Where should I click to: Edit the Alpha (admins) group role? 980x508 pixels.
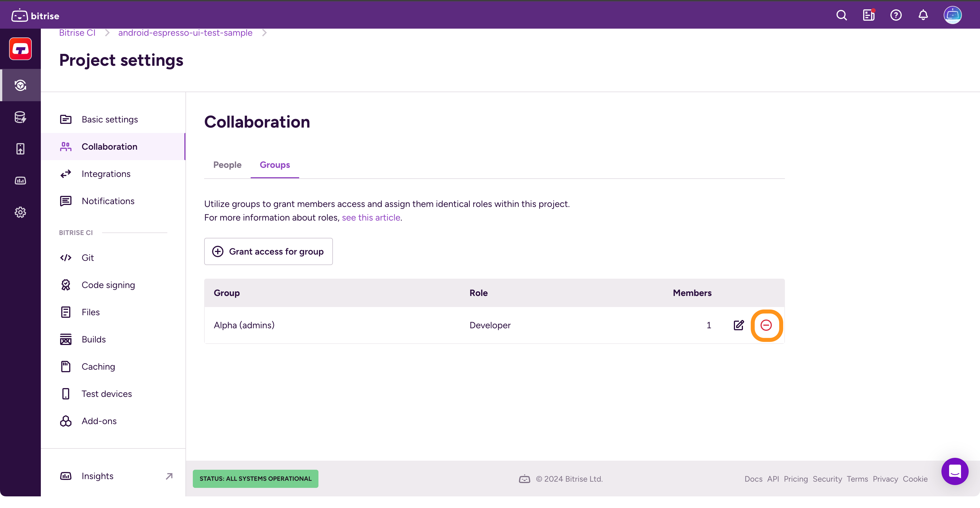tap(738, 325)
